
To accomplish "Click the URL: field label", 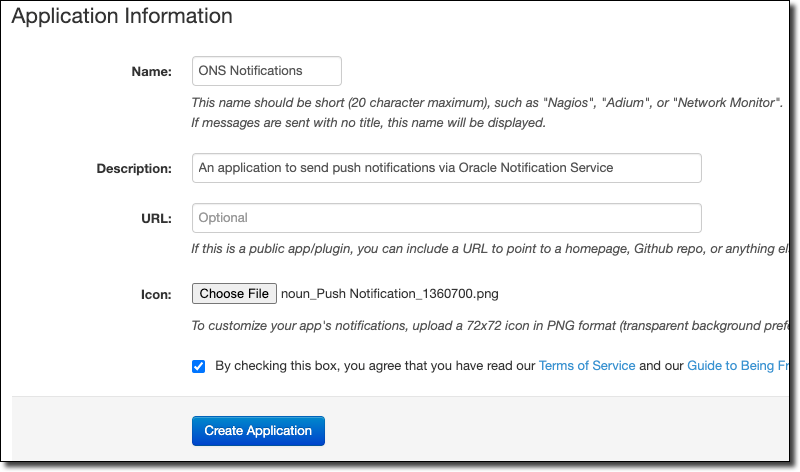I will (157, 219).
